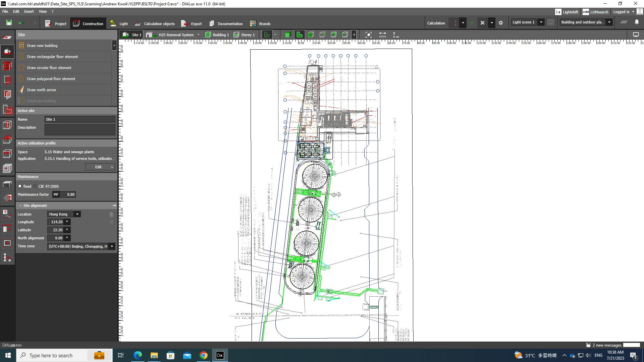The width and height of the screenshot is (644, 362).
Task: Switch to the Calculation objects tab
Action: click(155, 24)
